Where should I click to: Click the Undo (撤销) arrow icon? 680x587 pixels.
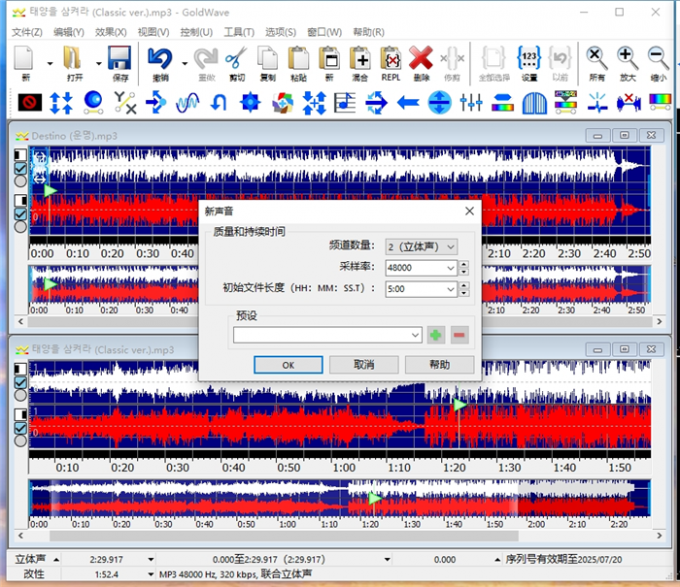coord(160,59)
